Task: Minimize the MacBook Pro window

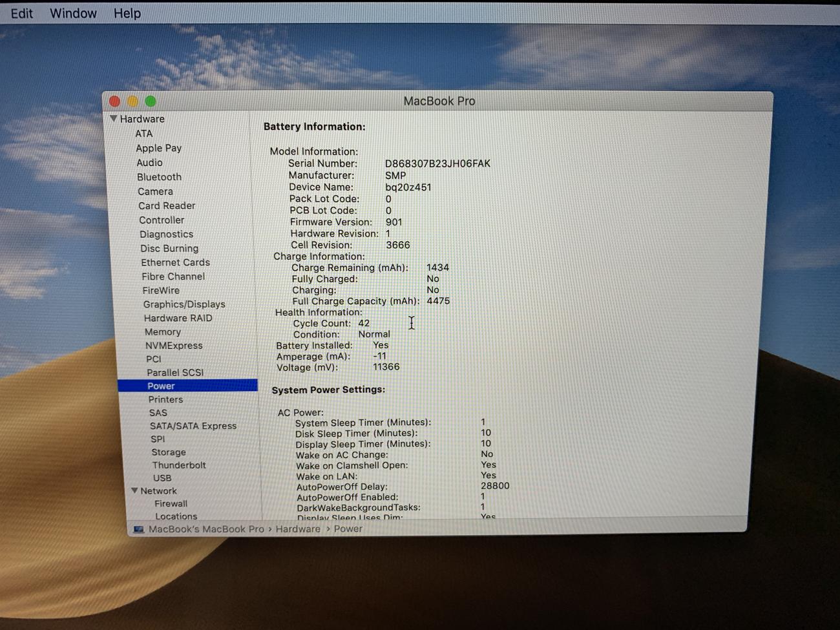Action: 132,101
